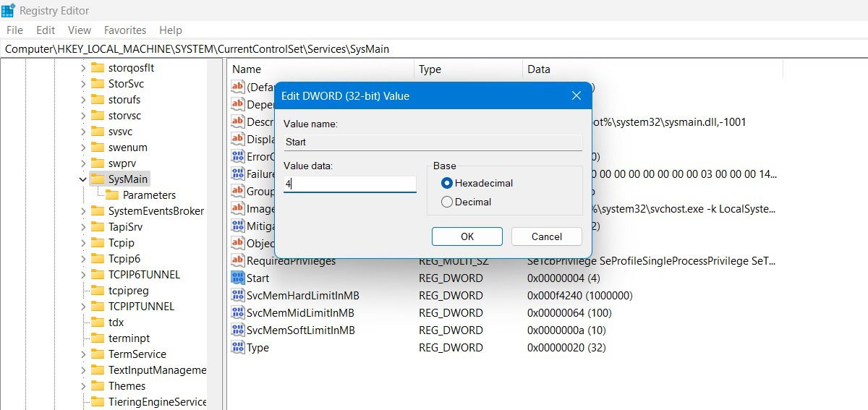Select the storvsc folder icon
This screenshot has height=410, width=868.
coord(97,116)
